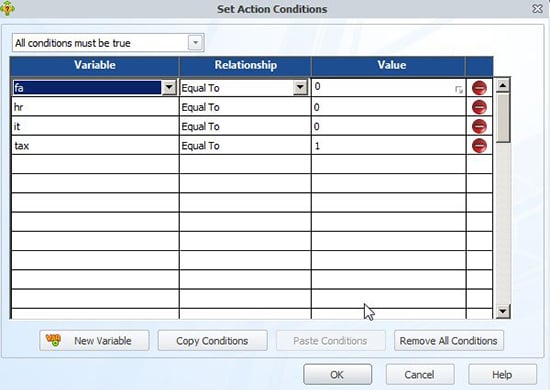Click the scrollbar up arrow
Viewport: 550px width, 390px height.
coord(503,85)
